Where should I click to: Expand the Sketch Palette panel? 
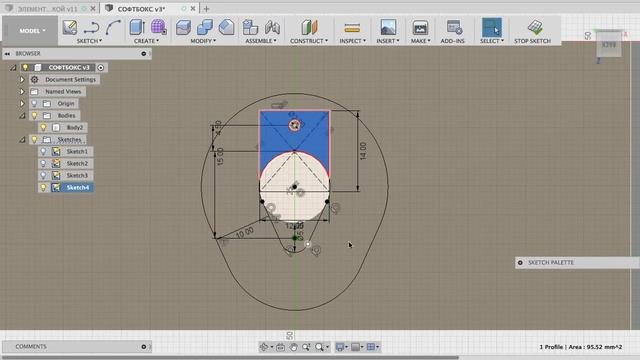click(x=520, y=262)
